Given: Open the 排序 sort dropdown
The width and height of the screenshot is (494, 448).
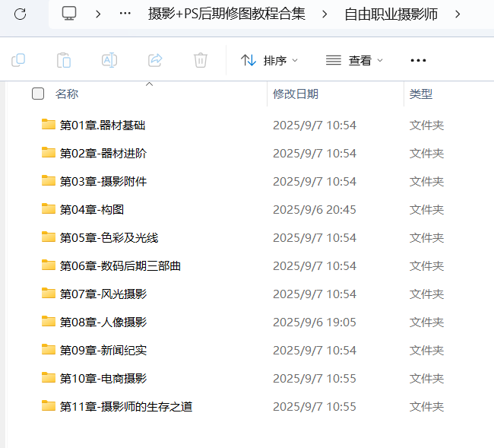Looking at the screenshot, I should 269,60.
